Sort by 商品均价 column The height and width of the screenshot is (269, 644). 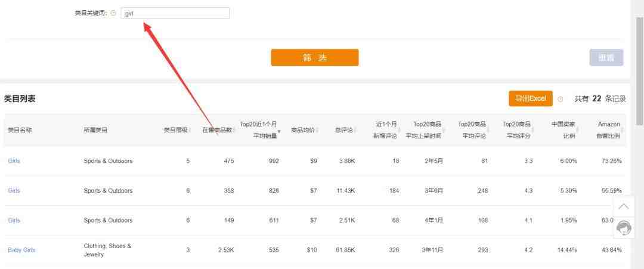304,130
